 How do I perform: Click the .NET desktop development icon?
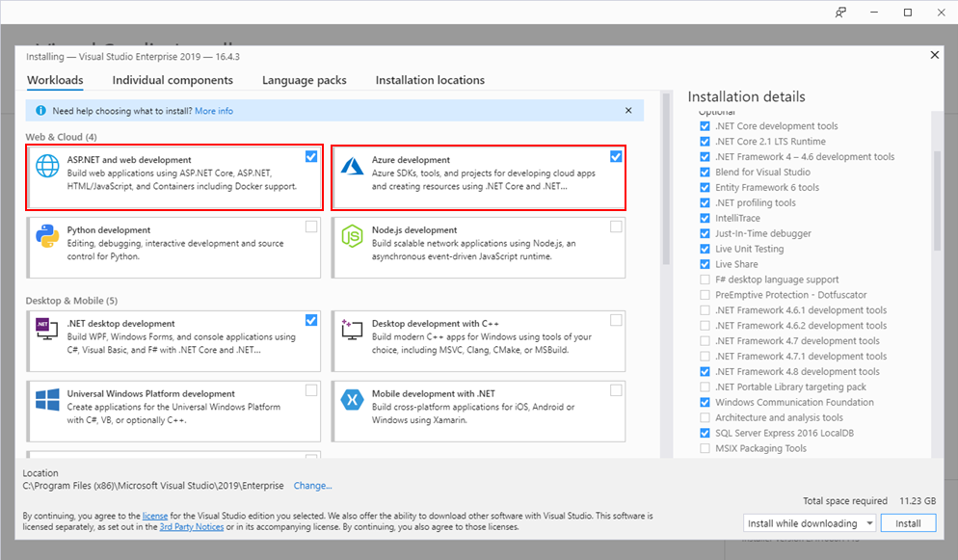click(x=48, y=331)
